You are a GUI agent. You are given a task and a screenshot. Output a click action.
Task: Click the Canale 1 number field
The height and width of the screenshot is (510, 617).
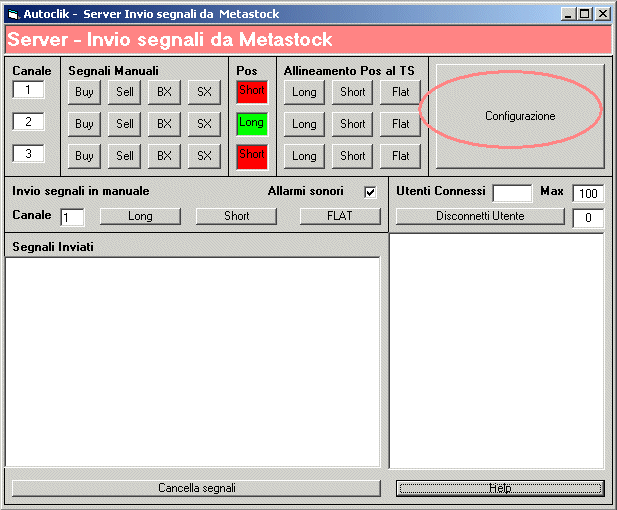(28, 90)
